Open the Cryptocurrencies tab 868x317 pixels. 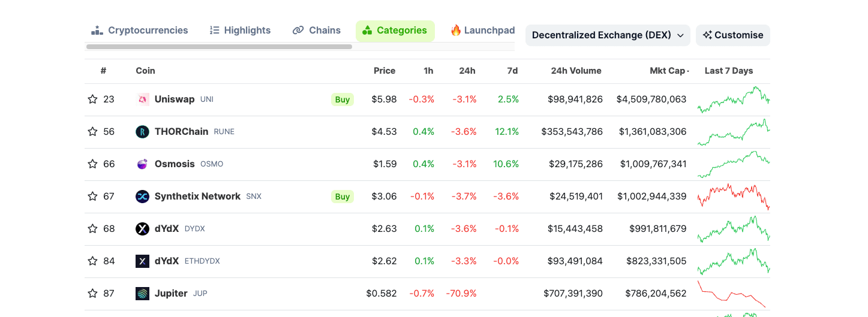point(139,30)
